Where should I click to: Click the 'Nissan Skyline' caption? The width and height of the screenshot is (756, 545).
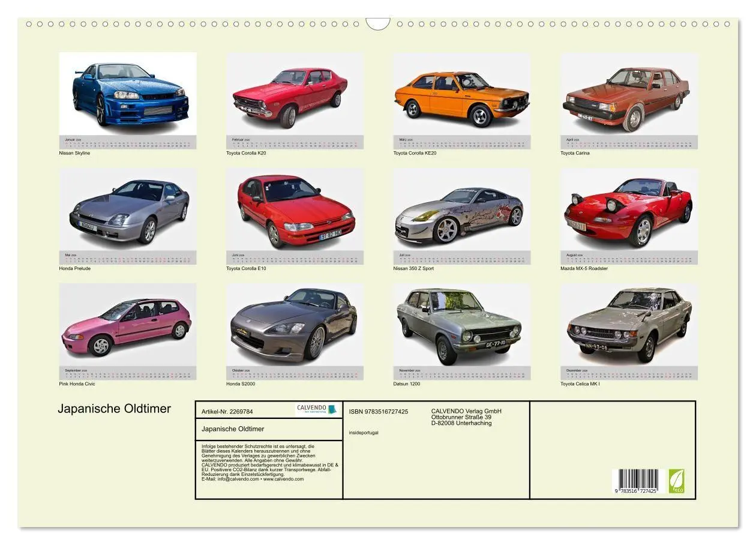click(x=74, y=153)
